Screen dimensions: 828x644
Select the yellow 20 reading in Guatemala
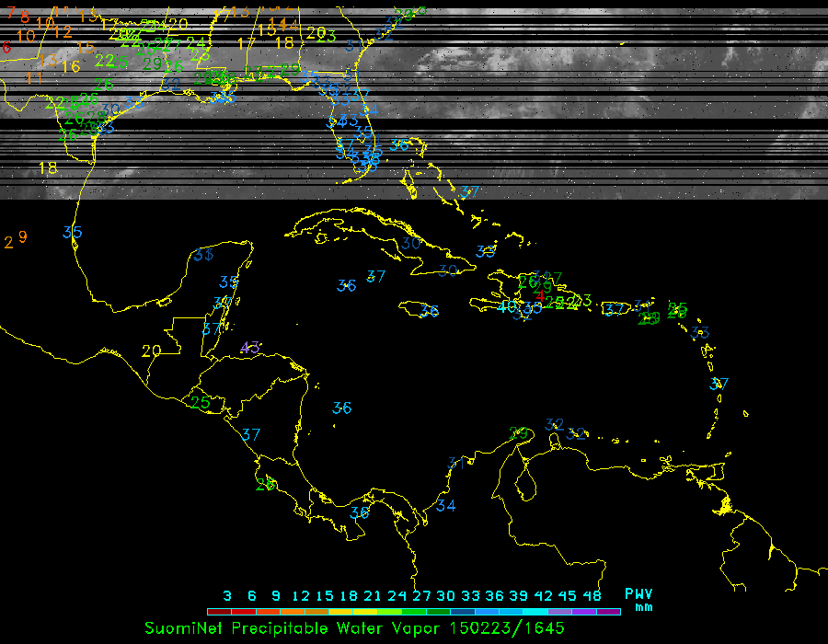point(151,351)
